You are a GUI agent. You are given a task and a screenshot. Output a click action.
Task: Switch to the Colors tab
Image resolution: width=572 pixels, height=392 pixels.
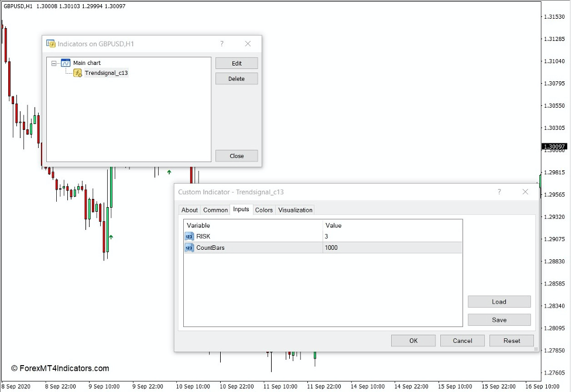263,209
